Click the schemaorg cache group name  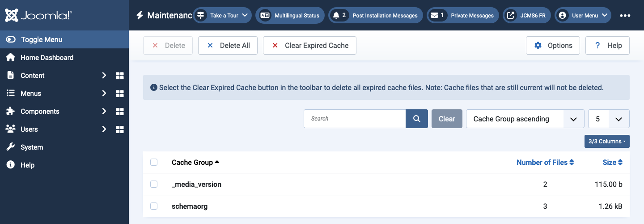coord(190,207)
